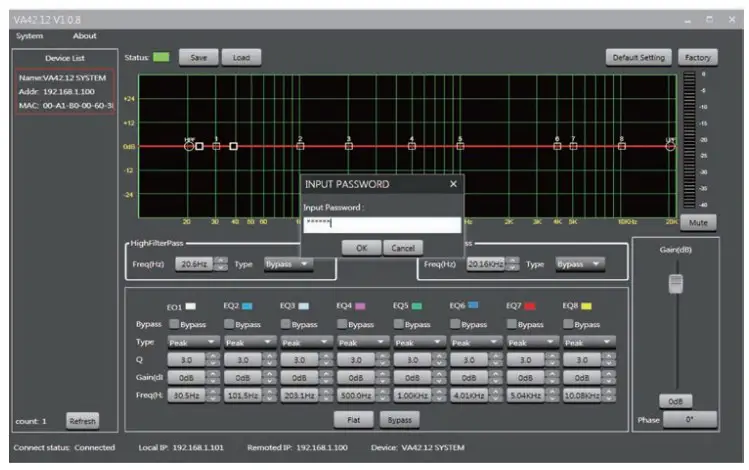Expand the EQ1 Type Peak dropdown

coord(192,341)
